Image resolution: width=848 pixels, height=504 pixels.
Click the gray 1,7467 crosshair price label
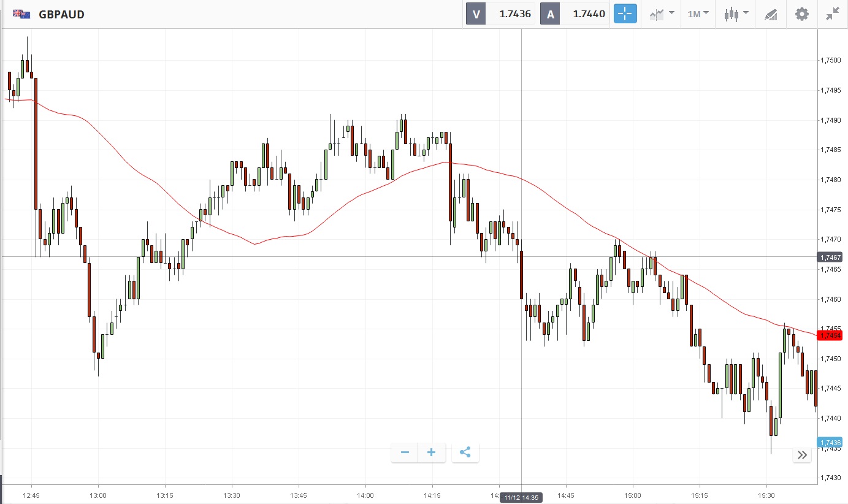click(x=830, y=258)
